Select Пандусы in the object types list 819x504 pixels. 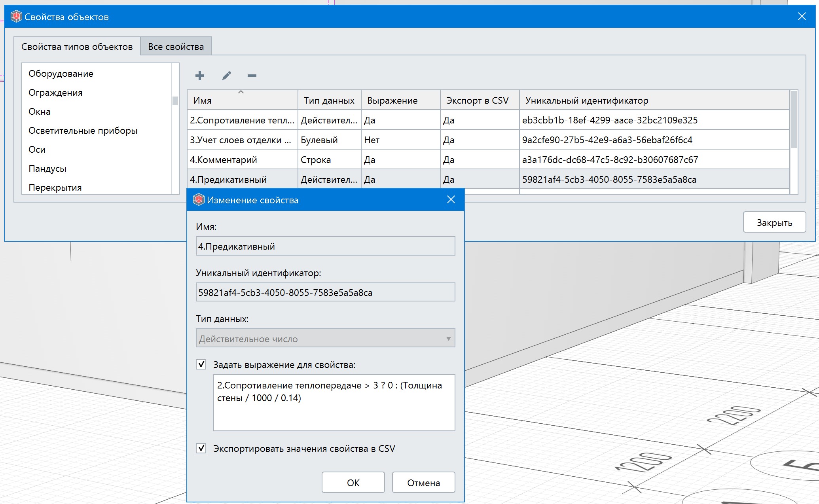(x=97, y=169)
